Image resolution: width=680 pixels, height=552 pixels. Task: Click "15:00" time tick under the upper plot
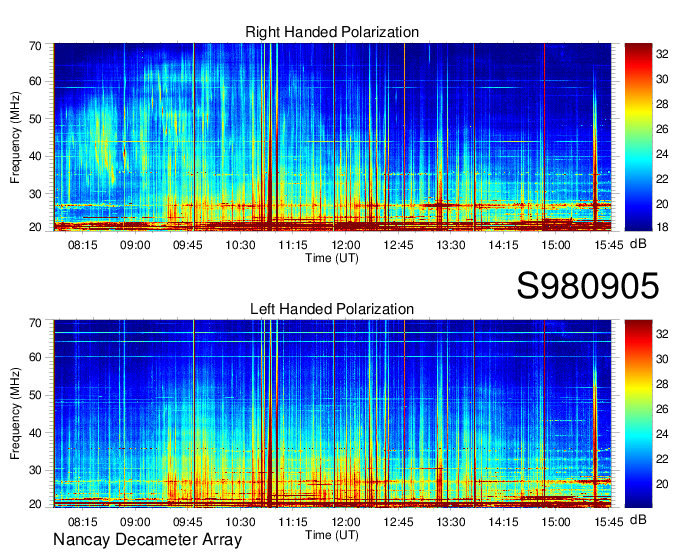(x=556, y=245)
